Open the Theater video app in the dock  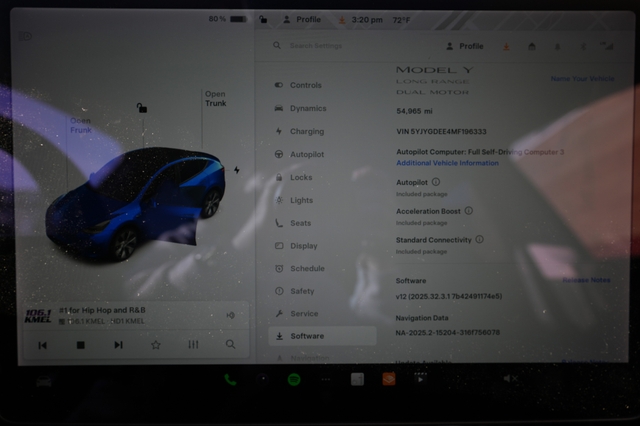pyautogui.click(x=420, y=379)
